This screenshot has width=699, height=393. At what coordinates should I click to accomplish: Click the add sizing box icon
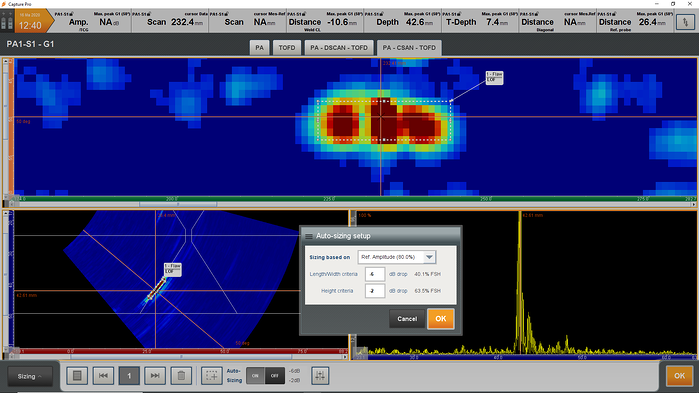[x=212, y=376]
